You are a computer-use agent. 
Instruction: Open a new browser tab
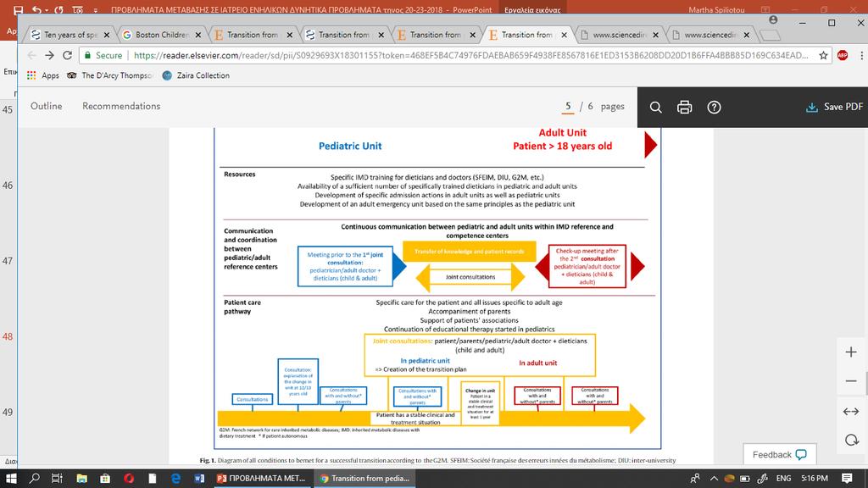click(x=770, y=36)
